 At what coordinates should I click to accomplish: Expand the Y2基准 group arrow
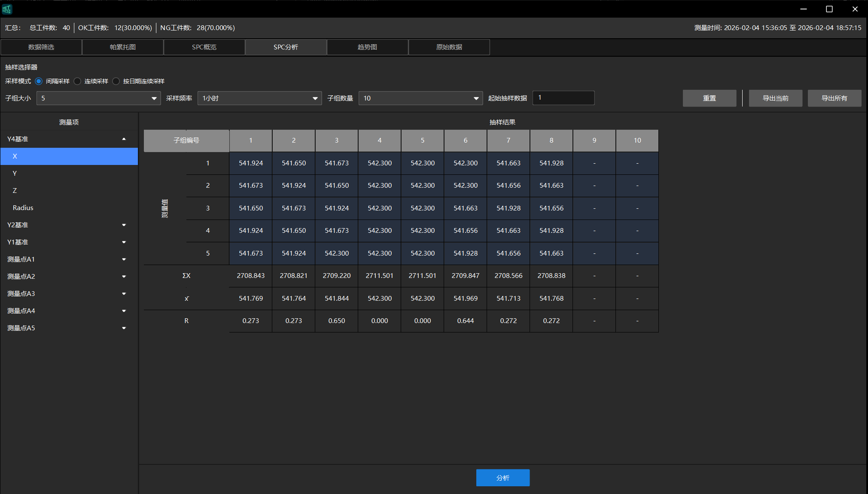coord(124,225)
